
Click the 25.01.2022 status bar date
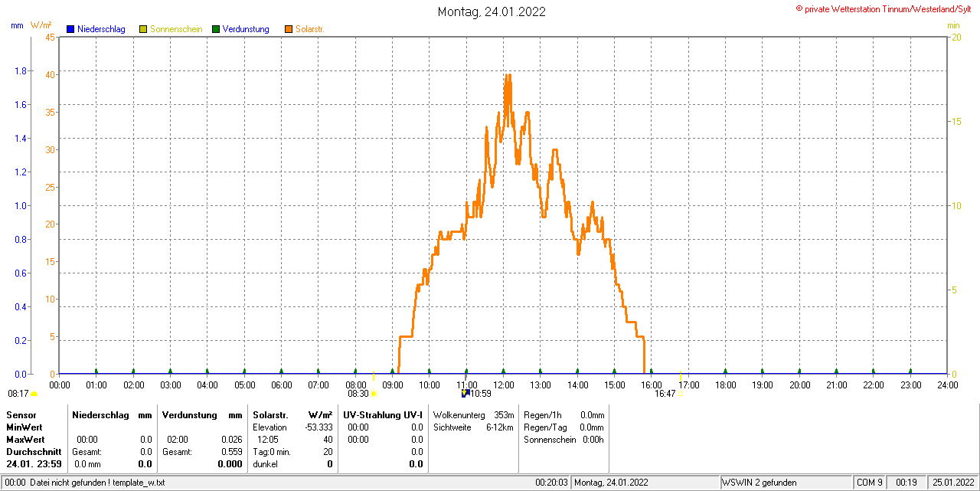pyautogui.click(x=953, y=483)
